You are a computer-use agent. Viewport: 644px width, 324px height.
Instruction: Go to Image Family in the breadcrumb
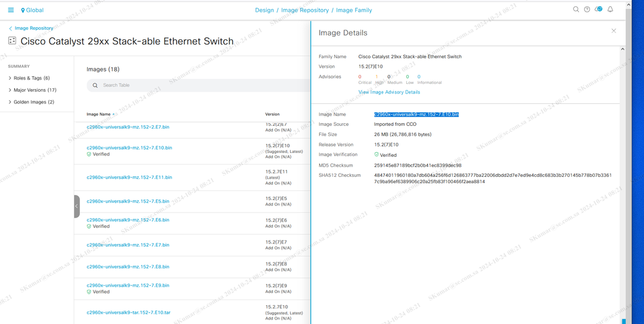click(x=354, y=10)
